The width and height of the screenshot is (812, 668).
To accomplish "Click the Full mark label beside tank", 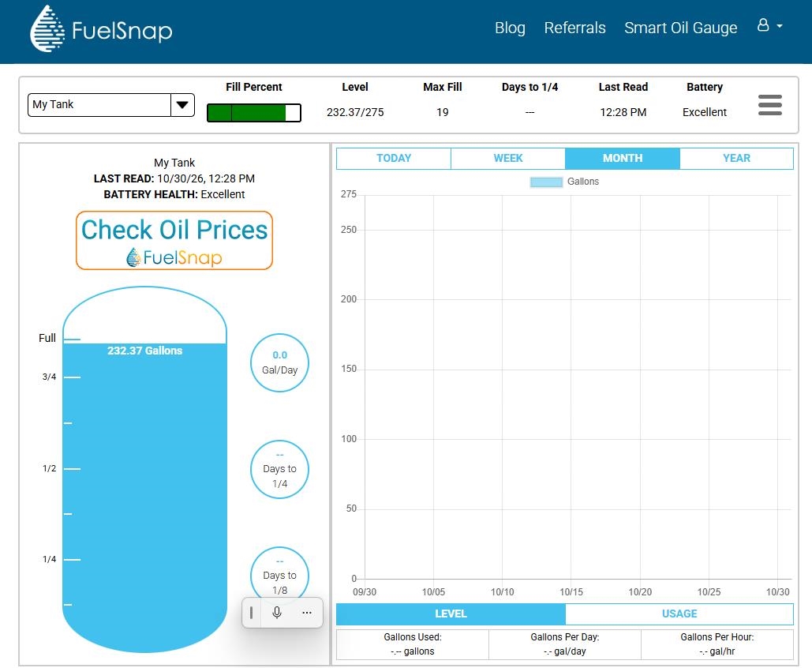I will coord(47,339).
